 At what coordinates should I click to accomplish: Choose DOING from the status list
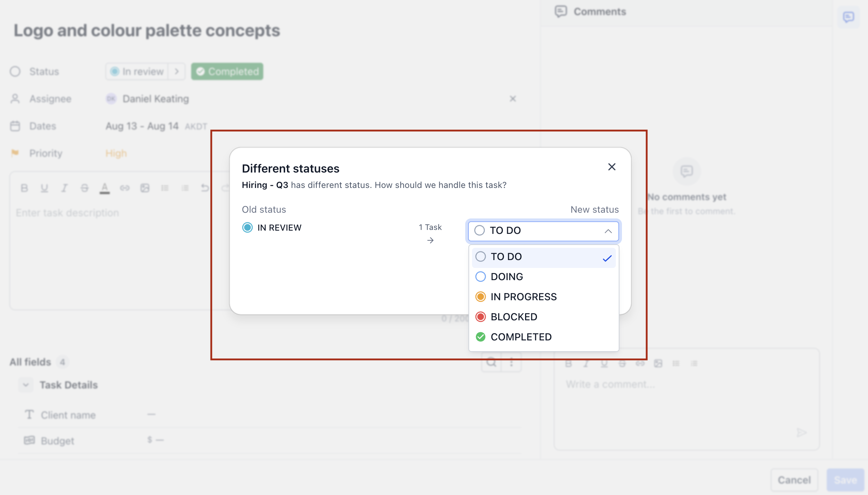[x=544, y=277]
